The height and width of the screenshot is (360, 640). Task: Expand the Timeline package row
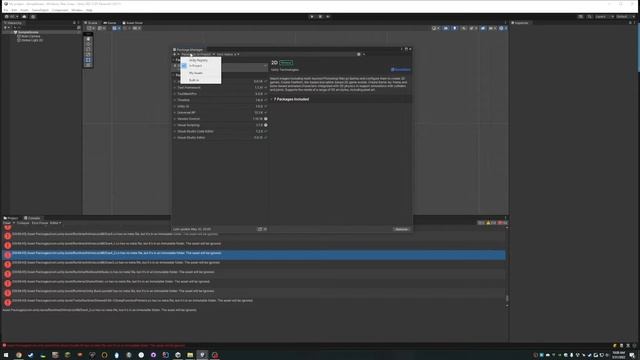[x=175, y=100]
